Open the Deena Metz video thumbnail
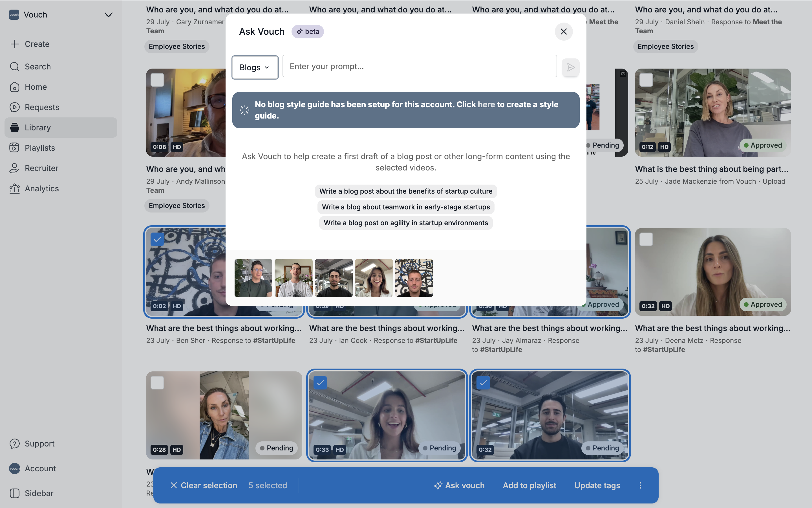Screen dimensions: 812x508 [713, 272]
